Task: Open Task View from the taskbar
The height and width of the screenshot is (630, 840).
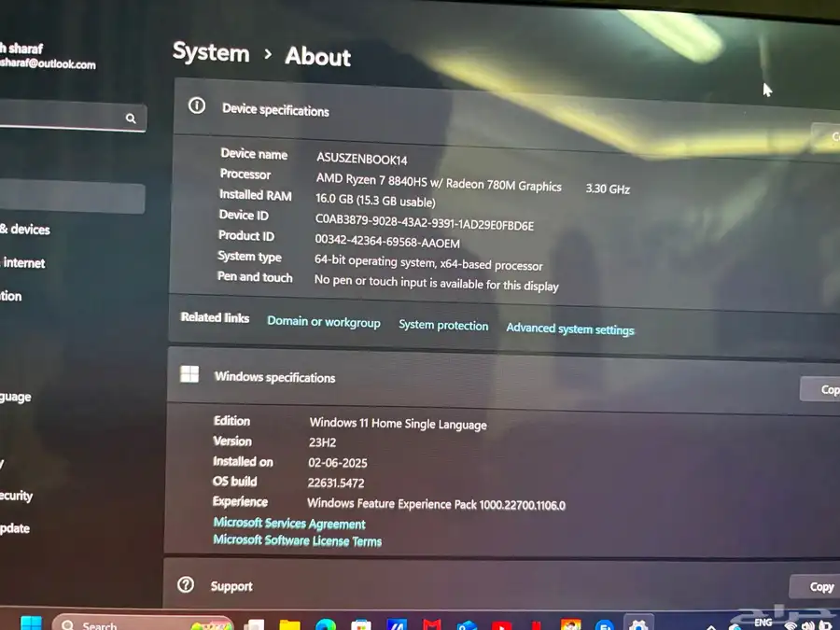Action: click(255, 624)
